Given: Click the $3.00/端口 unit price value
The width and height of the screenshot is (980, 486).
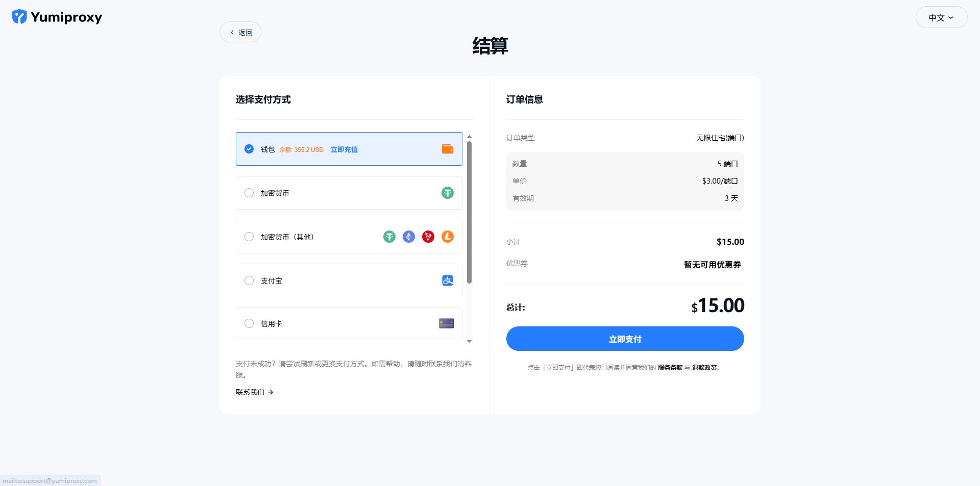Looking at the screenshot, I should [x=720, y=181].
